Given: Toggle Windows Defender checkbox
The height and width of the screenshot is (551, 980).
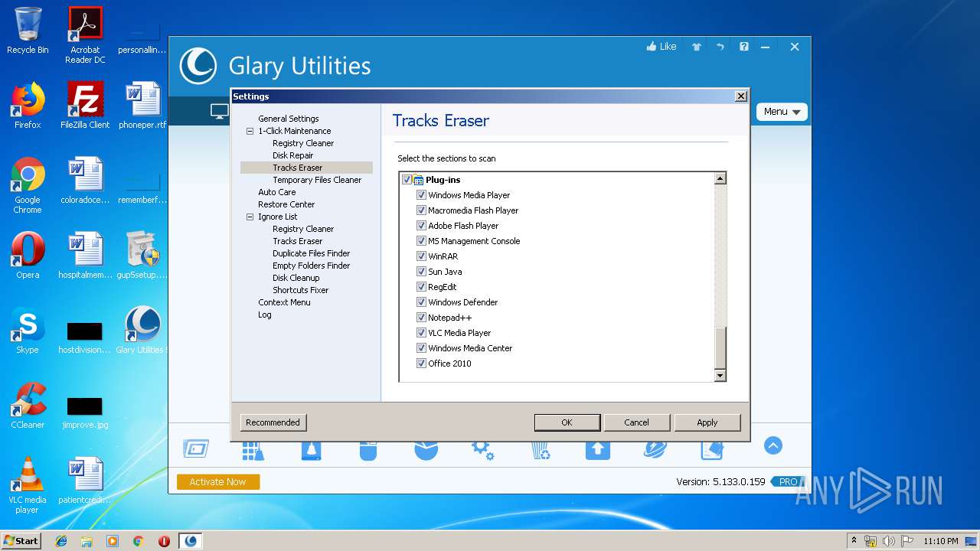Looking at the screenshot, I should click(421, 302).
